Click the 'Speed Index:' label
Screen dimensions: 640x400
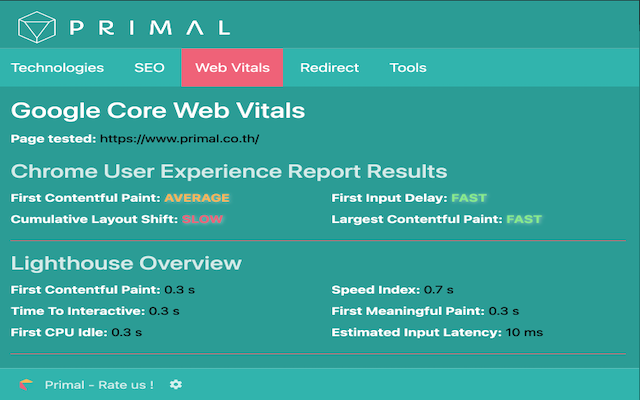pyautogui.click(x=376, y=290)
